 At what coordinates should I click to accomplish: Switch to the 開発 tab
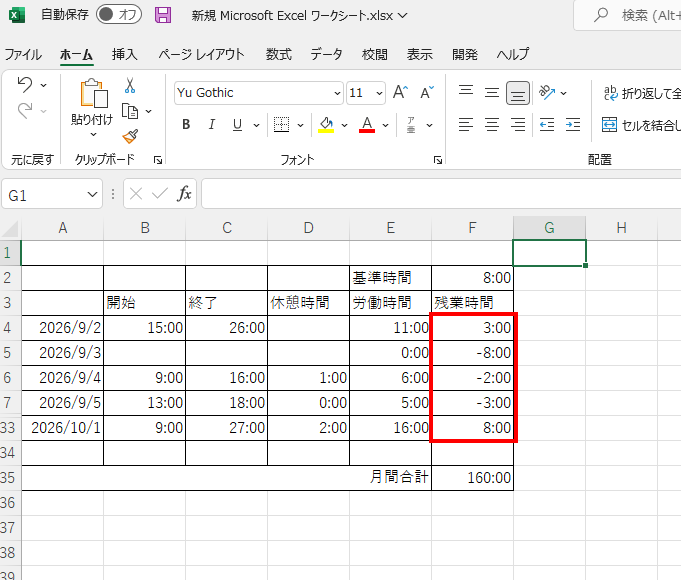[x=465, y=54]
